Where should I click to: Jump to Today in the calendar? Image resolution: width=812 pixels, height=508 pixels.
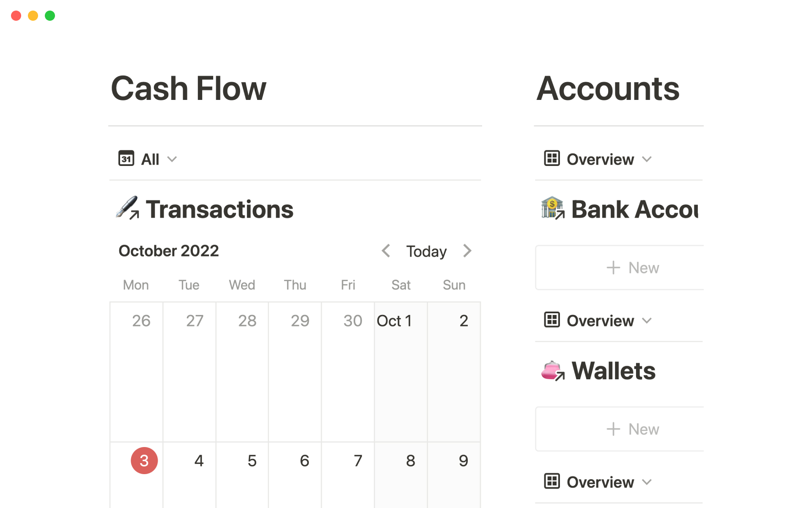click(426, 251)
